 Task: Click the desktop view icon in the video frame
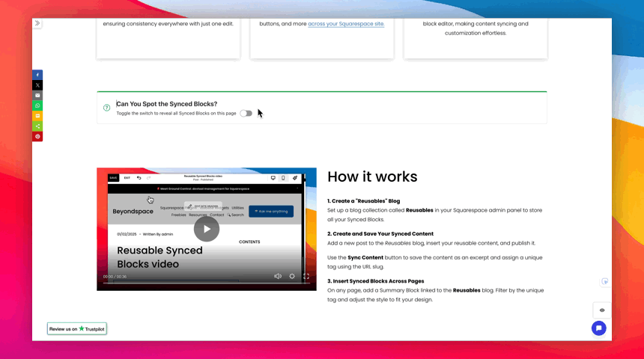coord(273,178)
